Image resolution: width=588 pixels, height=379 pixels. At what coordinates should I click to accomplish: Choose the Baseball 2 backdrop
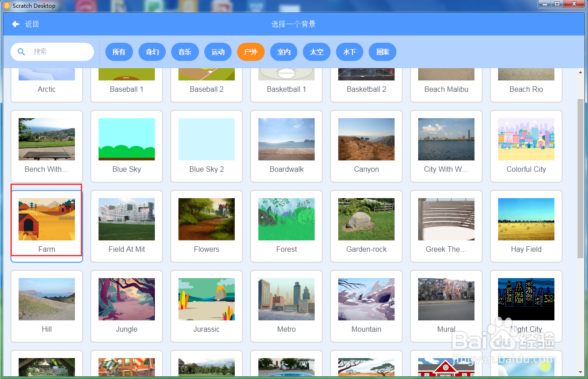[x=207, y=85]
